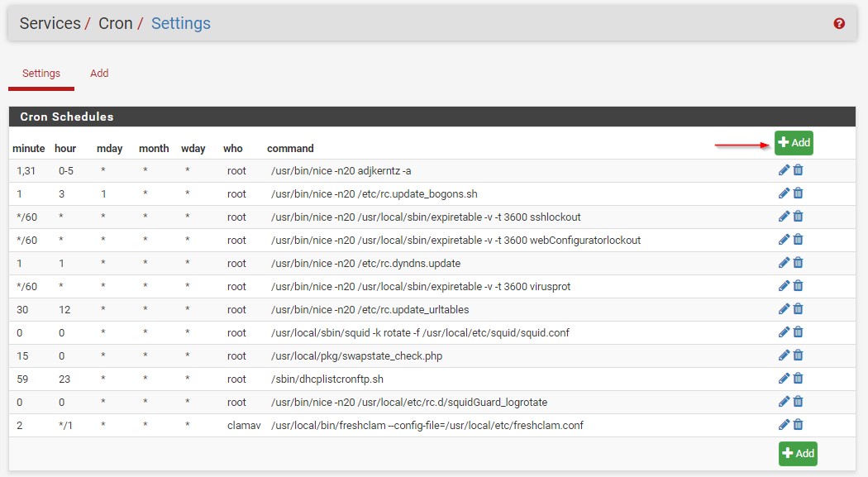Delete the virusprot expiretable entry
Viewport: 868px width, 477px height.
coord(799,286)
